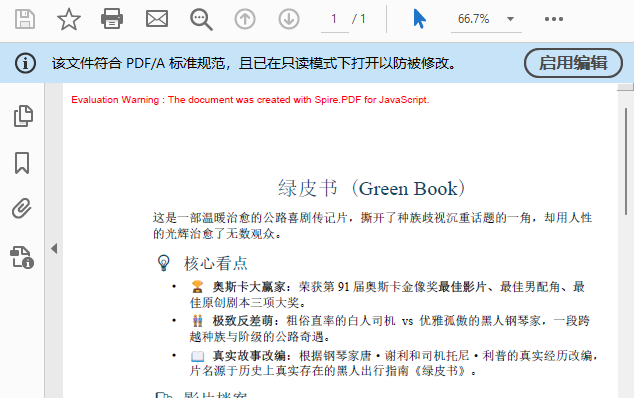Viewport: 634px width, 398px height.
Task: Open more tools three-dot menu
Action: coord(554,19)
